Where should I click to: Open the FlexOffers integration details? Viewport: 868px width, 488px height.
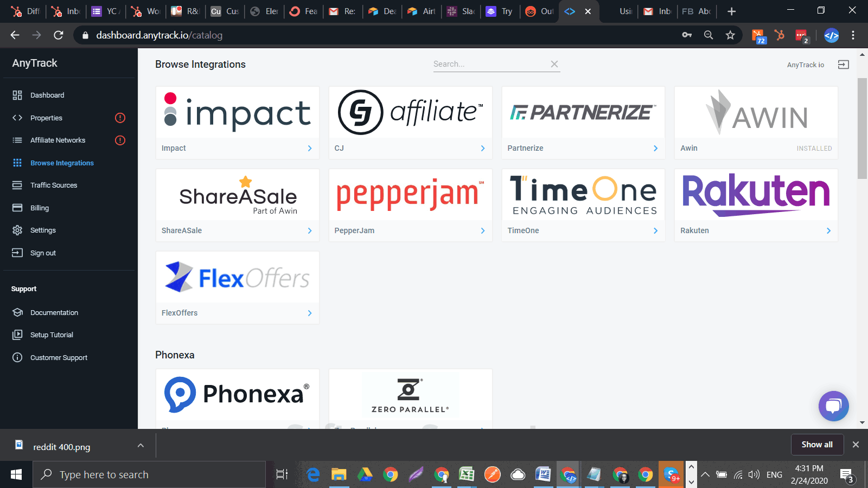coord(310,313)
